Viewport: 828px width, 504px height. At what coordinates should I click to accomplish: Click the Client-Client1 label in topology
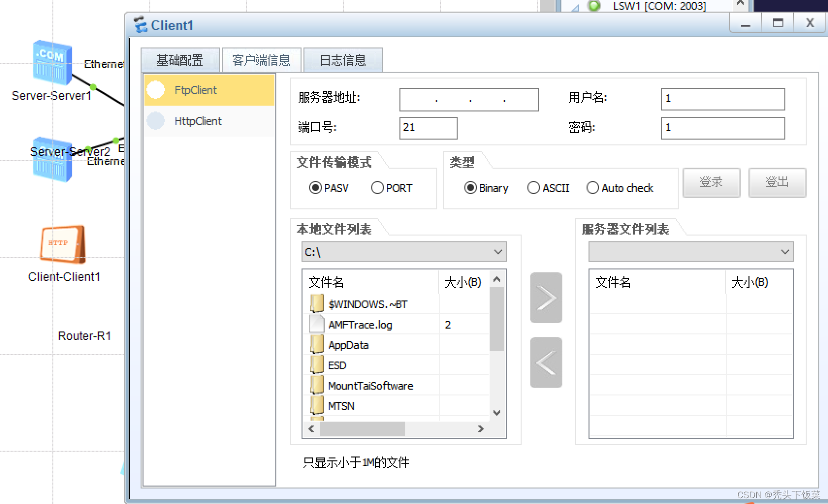tap(64, 277)
